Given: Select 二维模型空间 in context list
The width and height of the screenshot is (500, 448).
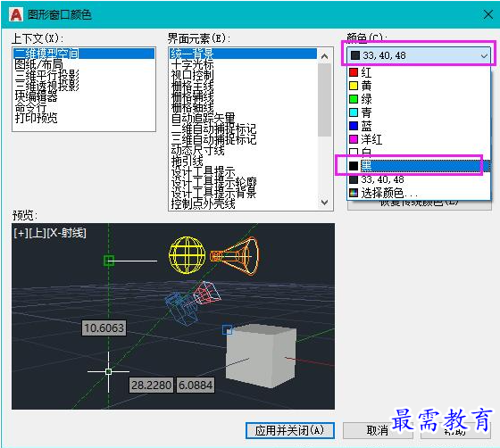Looking at the screenshot, I should coord(84,54).
